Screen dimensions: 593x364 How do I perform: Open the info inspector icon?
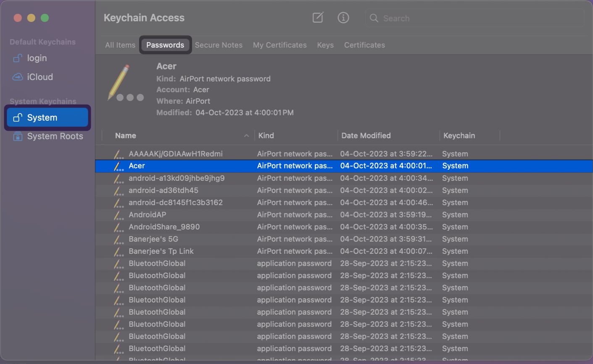point(343,18)
